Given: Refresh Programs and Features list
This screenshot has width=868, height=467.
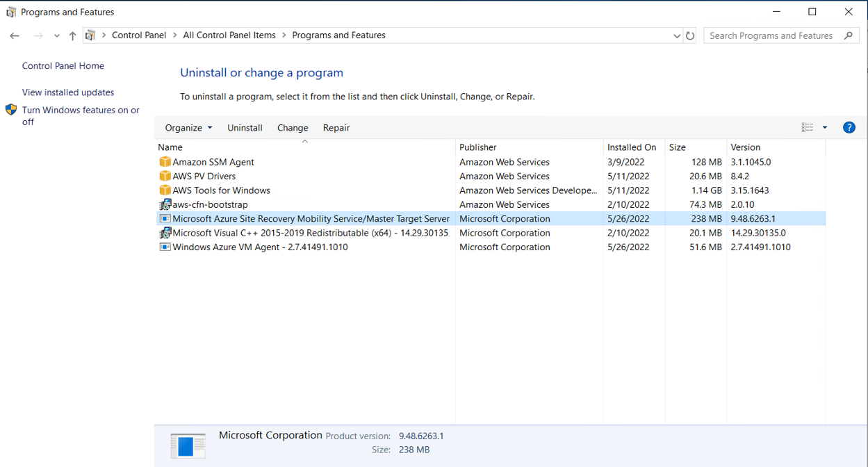Looking at the screenshot, I should tap(690, 35).
